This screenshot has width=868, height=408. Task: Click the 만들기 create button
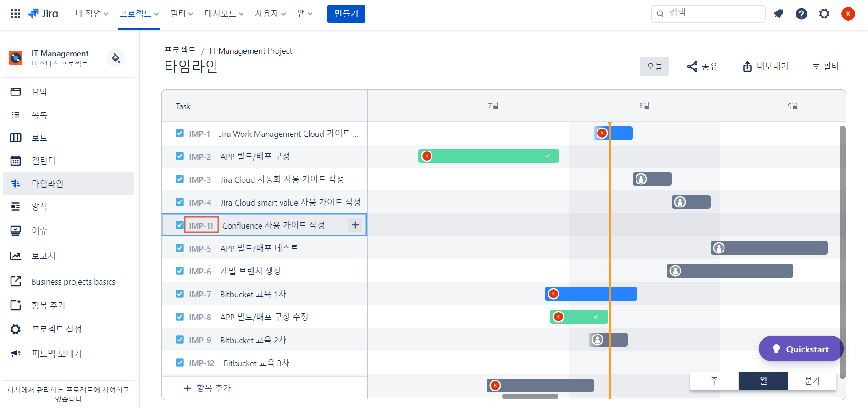[x=346, y=14]
